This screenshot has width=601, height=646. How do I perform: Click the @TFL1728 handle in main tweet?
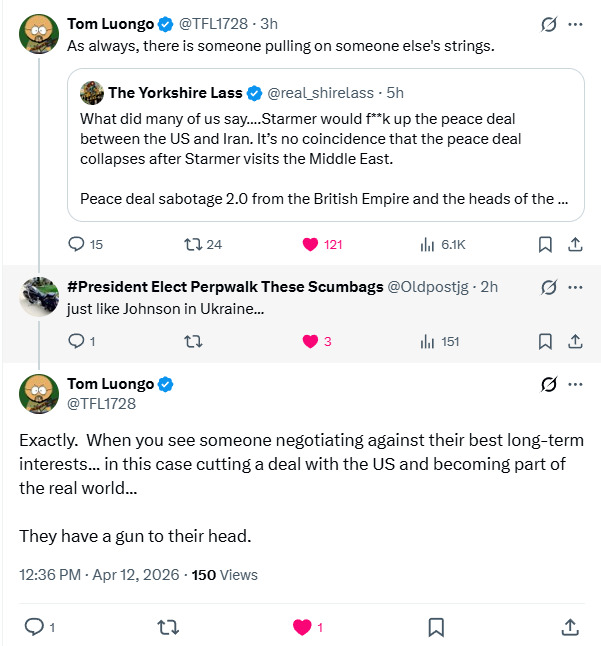[101, 404]
